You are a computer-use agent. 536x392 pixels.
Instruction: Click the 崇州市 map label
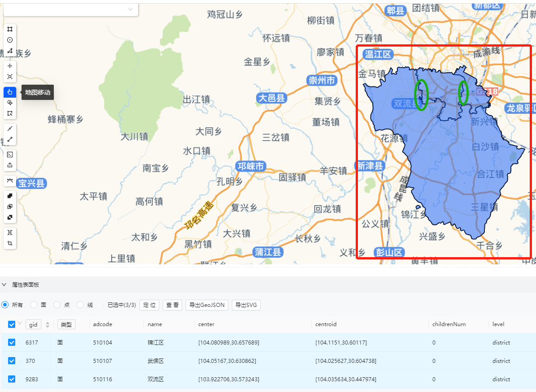point(322,80)
